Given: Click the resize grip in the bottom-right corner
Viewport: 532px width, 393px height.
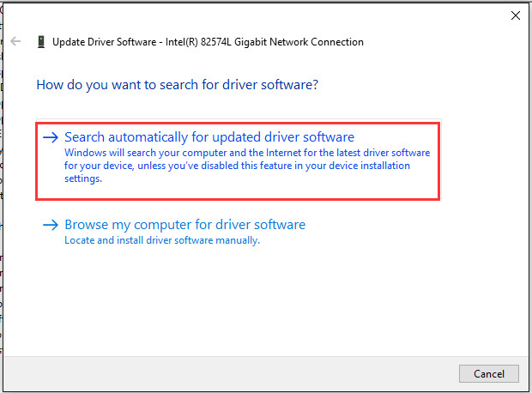Looking at the screenshot, I should coord(526,388).
